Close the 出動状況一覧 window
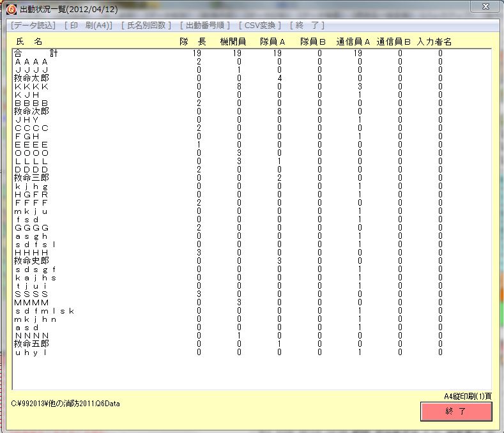 click(485, 7)
